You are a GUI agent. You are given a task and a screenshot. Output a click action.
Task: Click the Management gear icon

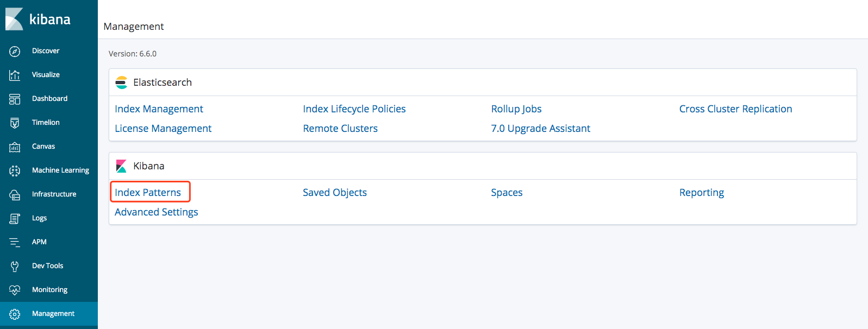tap(15, 314)
